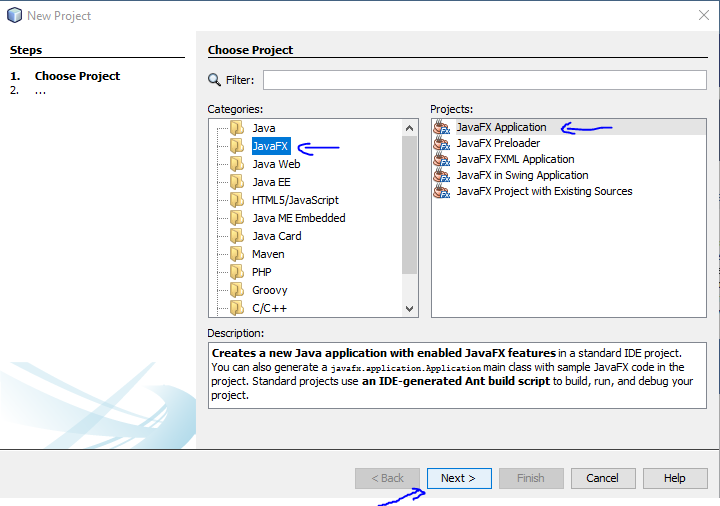Screen dimensions: 720x506
Task: Click the JavaFX Application project icon
Action: click(x=442, y=127)
